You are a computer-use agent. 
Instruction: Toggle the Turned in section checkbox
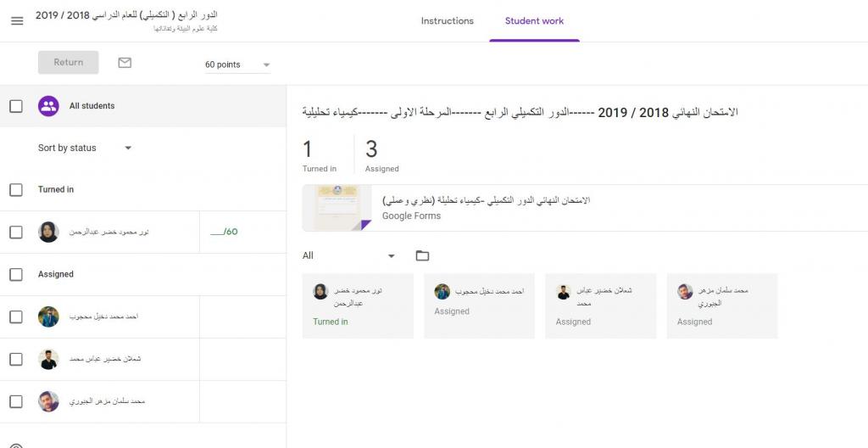16,190
